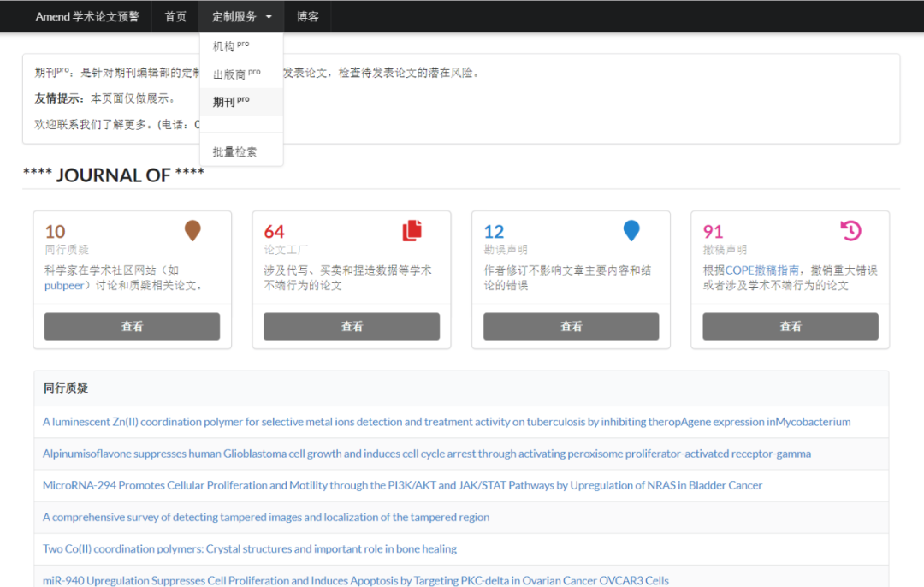Expand the 定制服务 dropdown menu
Screen dimensions: 924x587
pyautogui.click(x=241, y=16)
